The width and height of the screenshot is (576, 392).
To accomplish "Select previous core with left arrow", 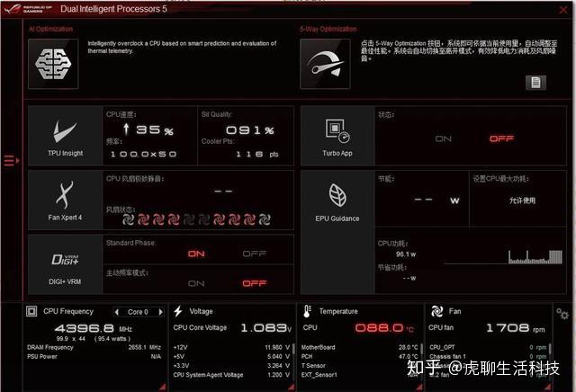I will click(x=117, y=312).
